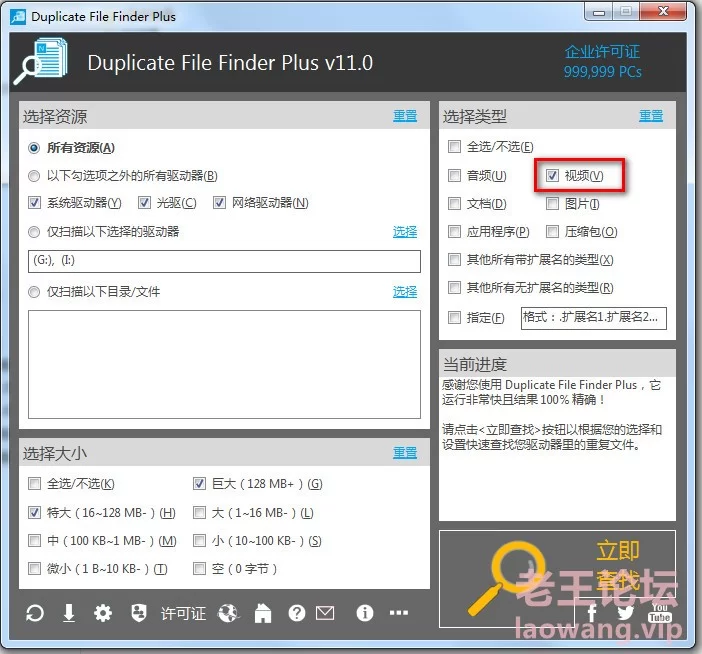Click the globe language icon
The width and height of the screenshot is (702, 654).
[229, 613]
